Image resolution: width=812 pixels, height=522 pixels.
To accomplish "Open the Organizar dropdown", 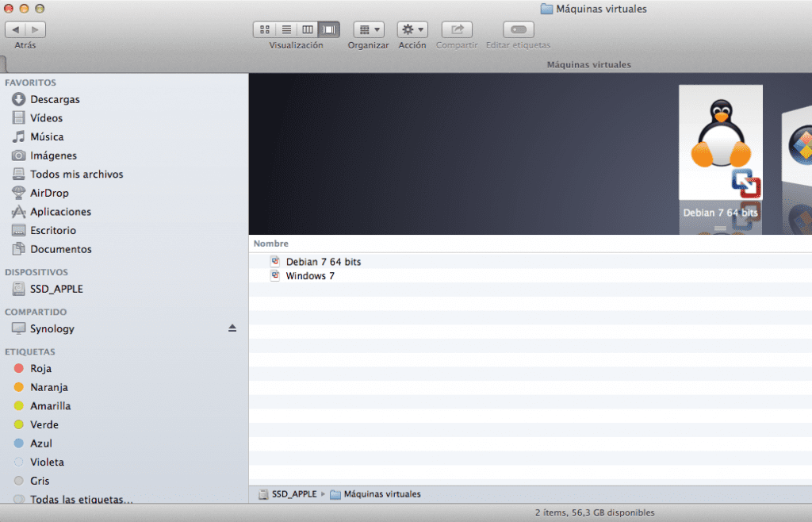I will [x=369, y=29].
